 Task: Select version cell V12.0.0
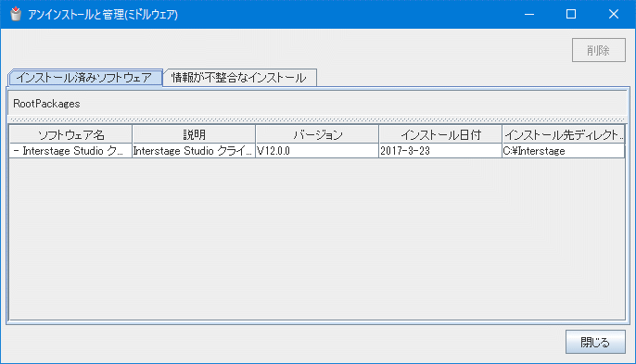pos(317,151)
